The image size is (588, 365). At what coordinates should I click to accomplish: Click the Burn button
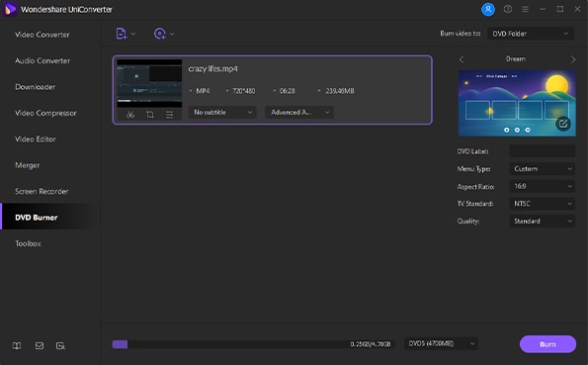pyautogui.click(x=547, y=344)
